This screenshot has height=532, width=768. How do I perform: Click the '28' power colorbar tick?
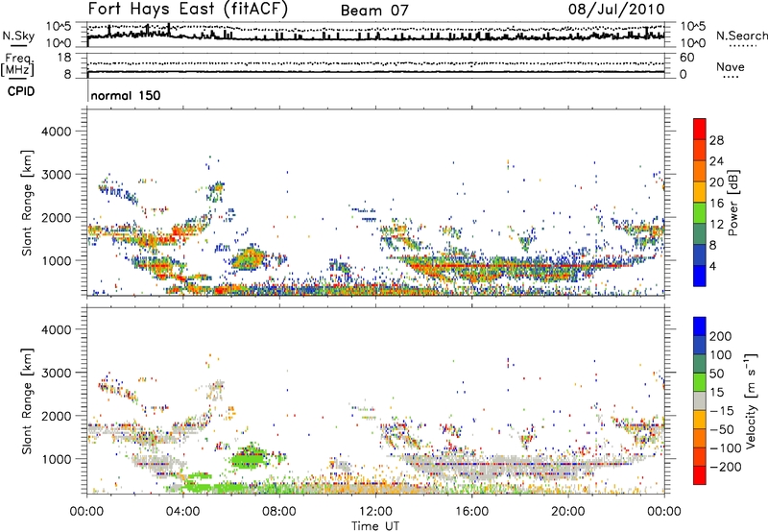pyautogui.click(x=716, y=140)
